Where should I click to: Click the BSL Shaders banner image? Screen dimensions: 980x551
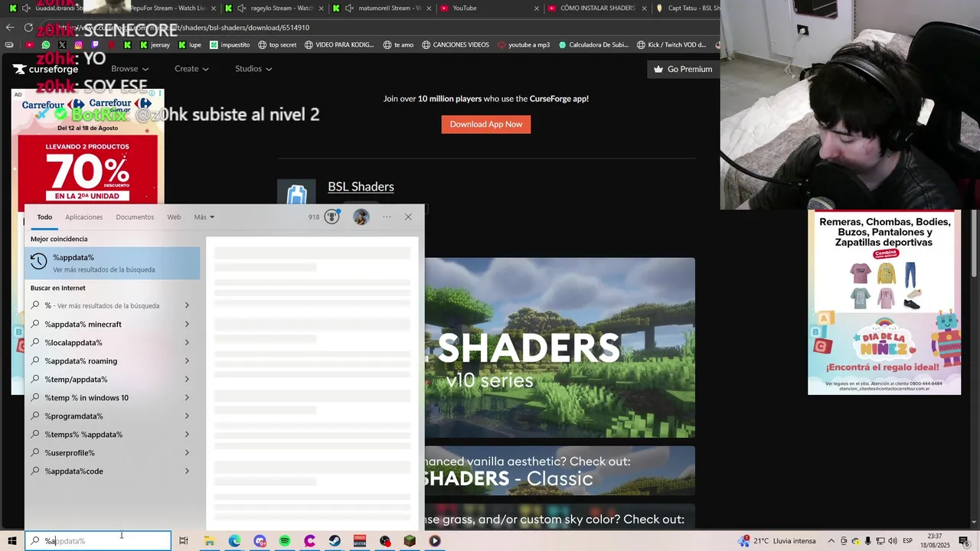[x=560, y=347]
